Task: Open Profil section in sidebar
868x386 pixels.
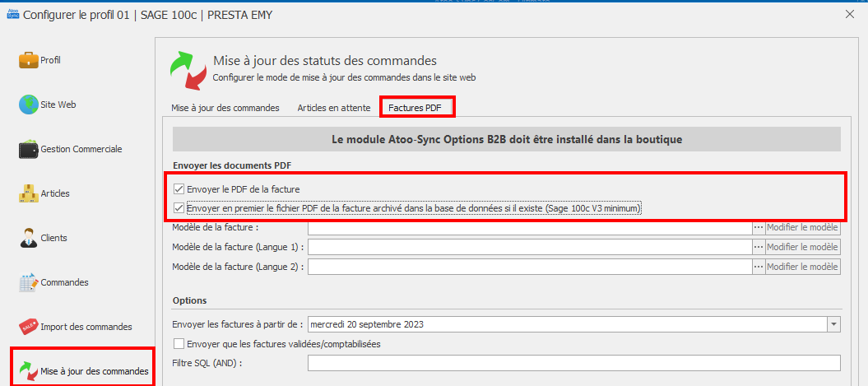Action: (50, 60)
